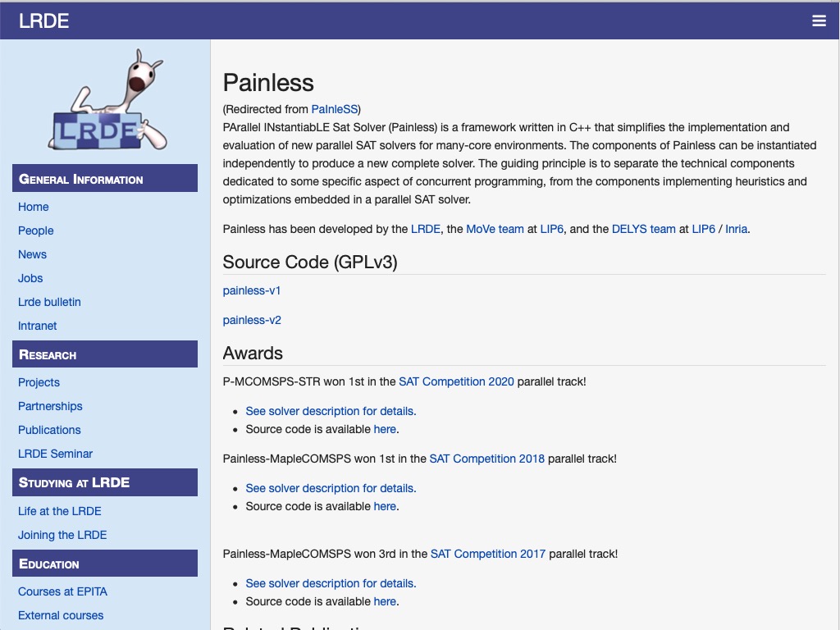The width and height of the screenshot is (840, 630).
Task: Open the LRDE Seminar page
Action: [x=53, y=454]
